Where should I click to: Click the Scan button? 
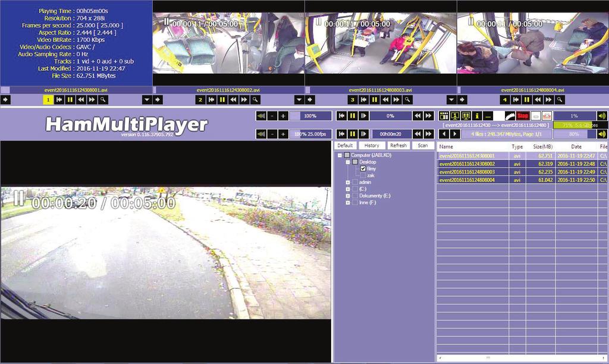coord(423,145)
